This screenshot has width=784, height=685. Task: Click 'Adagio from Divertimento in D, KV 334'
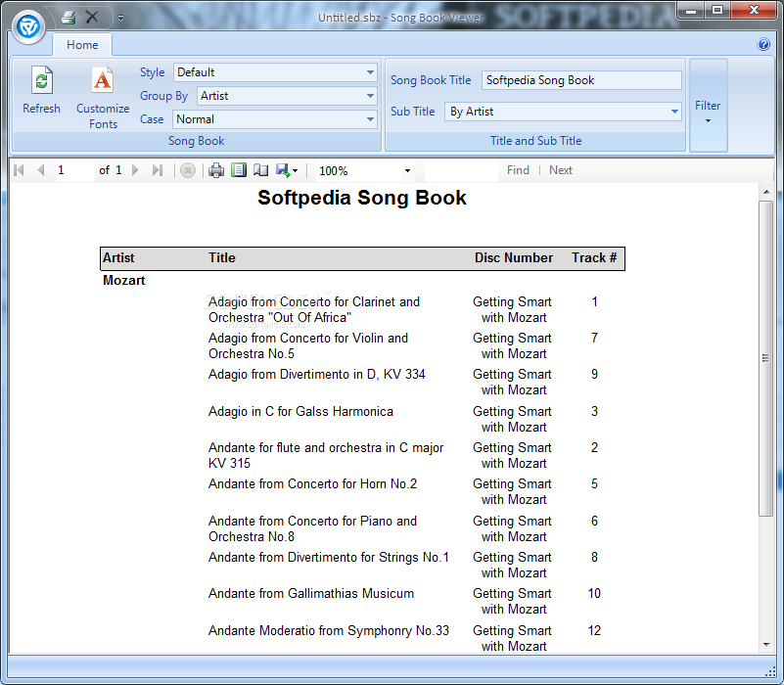[x=316, y=375]
